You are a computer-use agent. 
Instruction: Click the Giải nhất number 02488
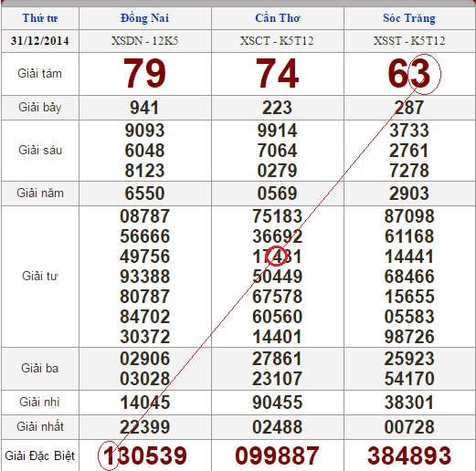point(277,427)
